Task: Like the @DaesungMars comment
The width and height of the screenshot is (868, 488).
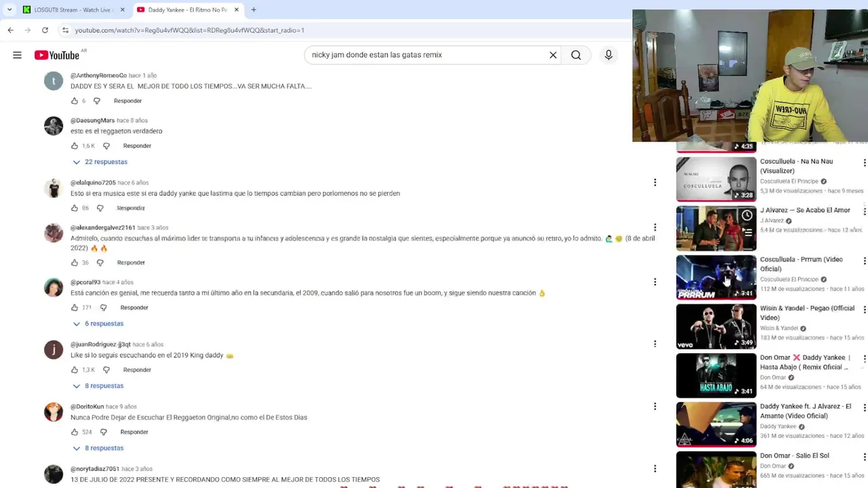Action: pos(75,146)
